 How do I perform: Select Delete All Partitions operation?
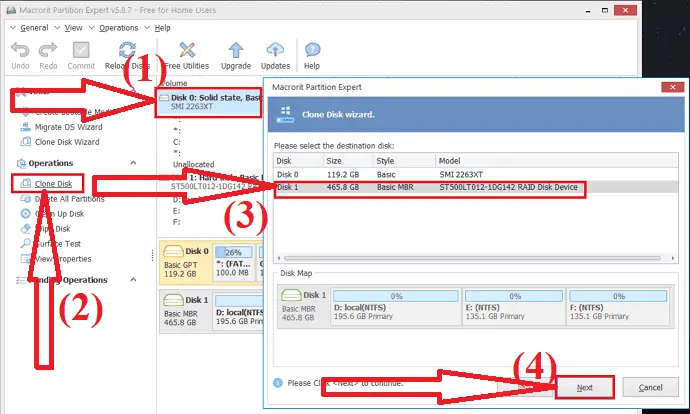click(62, 199)
